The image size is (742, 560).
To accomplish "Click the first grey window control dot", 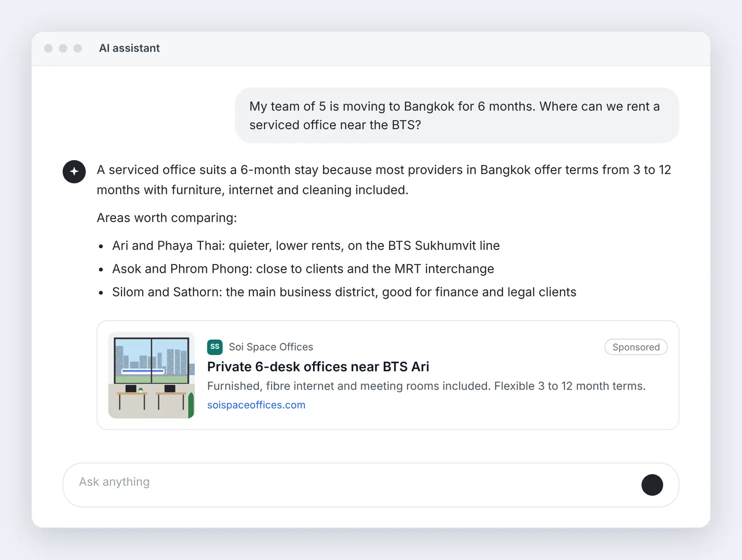I will 48,48.
